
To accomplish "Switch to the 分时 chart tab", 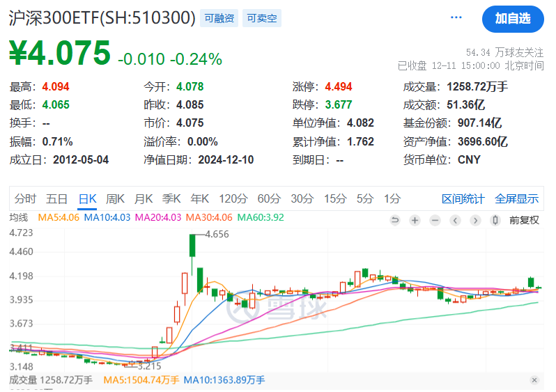I will [x=25, y=199].
